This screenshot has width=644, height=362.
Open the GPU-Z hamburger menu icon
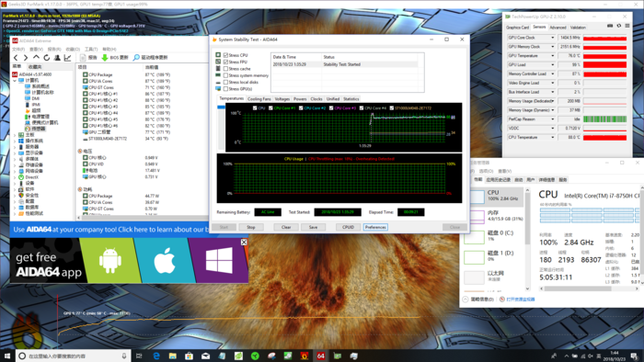click(x=627, y=26)
